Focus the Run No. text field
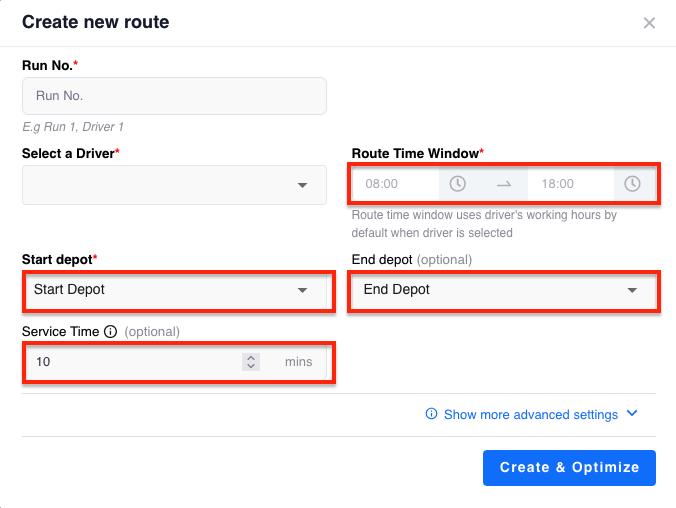 174,96
